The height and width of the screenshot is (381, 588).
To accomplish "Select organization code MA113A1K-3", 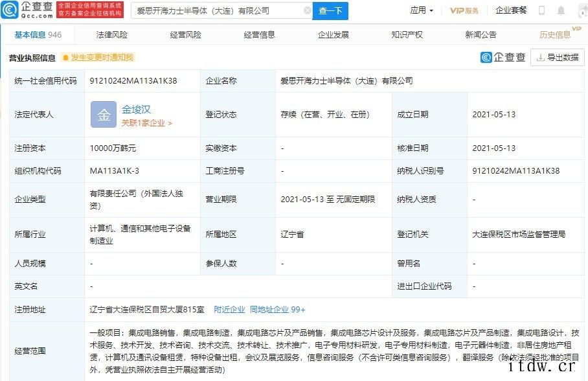I will (x=115, y=171).
